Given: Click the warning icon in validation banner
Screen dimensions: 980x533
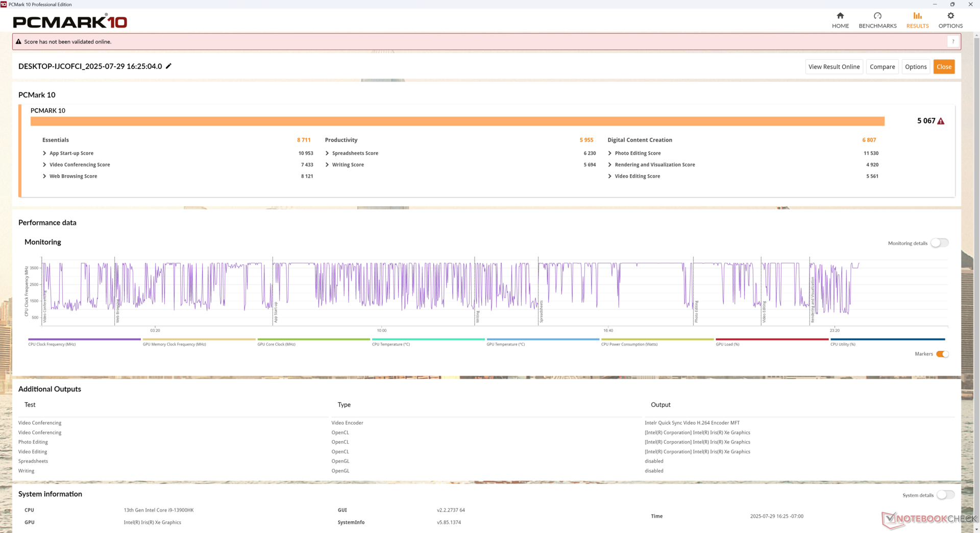Looking at the screenshot, I should [x=19, y=42].
